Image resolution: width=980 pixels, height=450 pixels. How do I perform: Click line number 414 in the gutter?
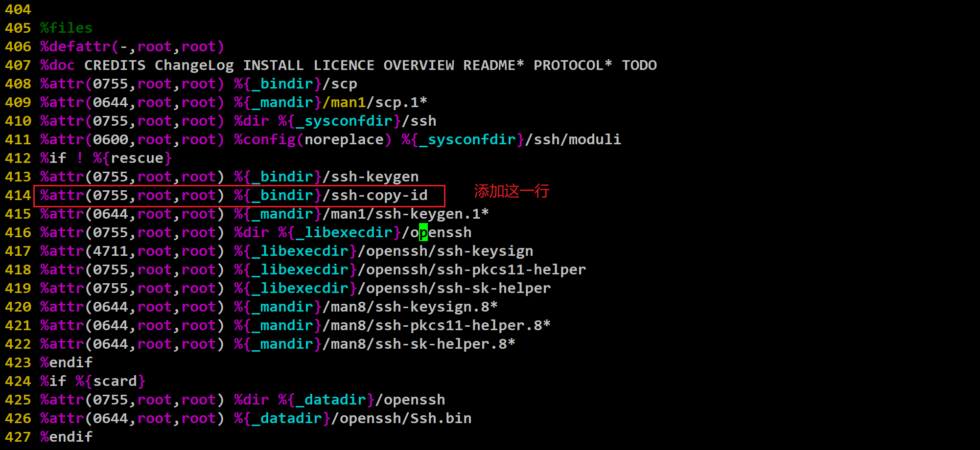[x=18, y=196]
